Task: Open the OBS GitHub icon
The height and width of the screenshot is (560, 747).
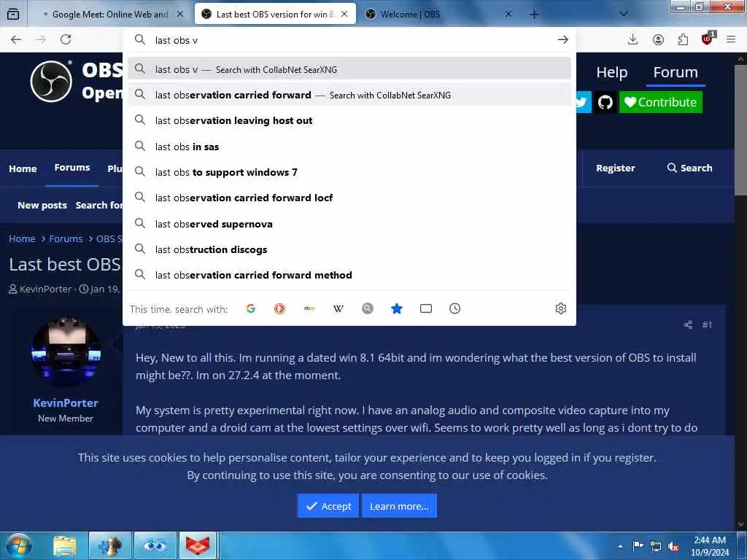Action: (605, 102)
